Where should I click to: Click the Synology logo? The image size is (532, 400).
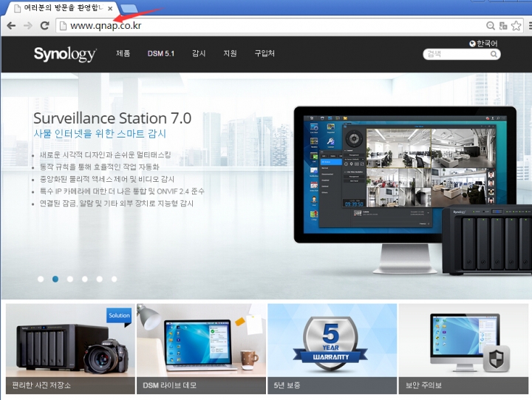[65, 54]
